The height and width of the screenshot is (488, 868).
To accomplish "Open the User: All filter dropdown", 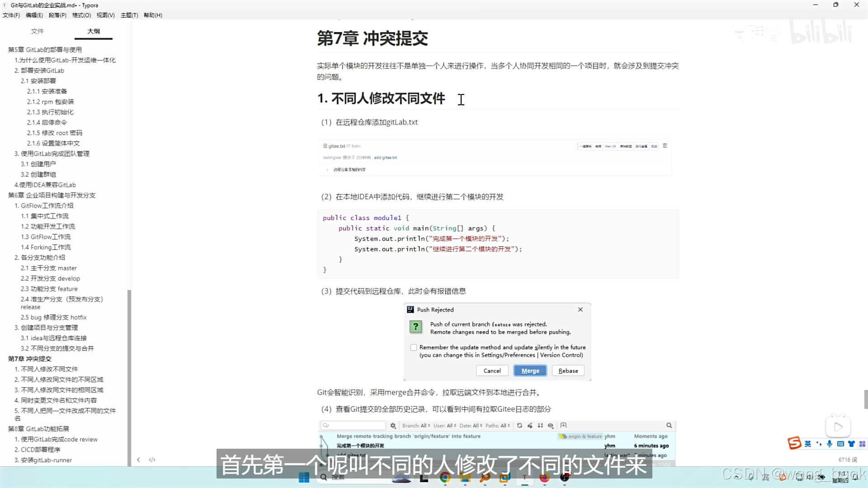I will pyautogui.click(x=444, y=426).
